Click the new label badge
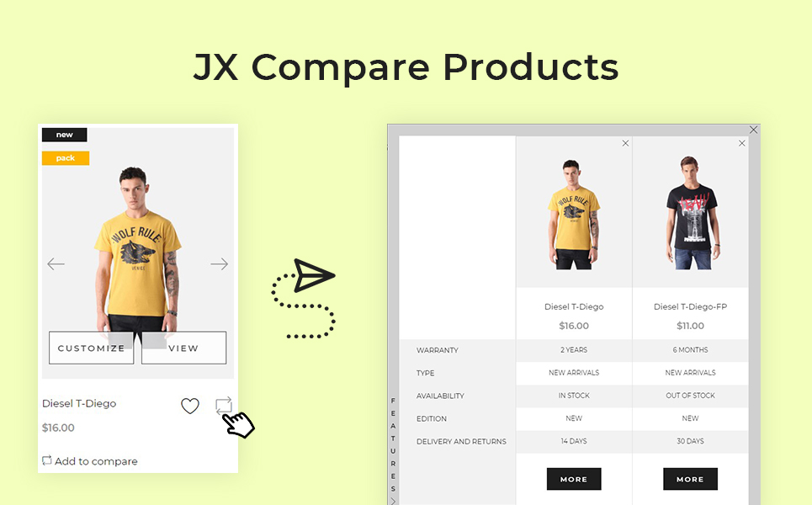 coord(64,135)
